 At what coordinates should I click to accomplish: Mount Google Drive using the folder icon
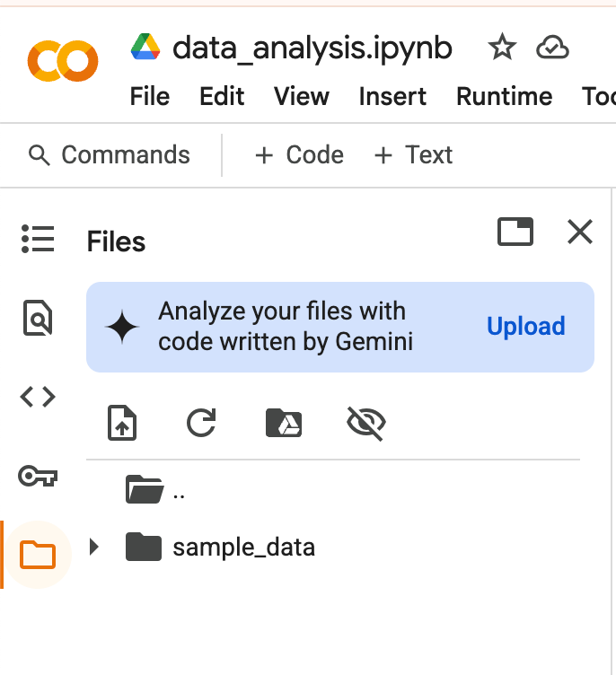284,423
